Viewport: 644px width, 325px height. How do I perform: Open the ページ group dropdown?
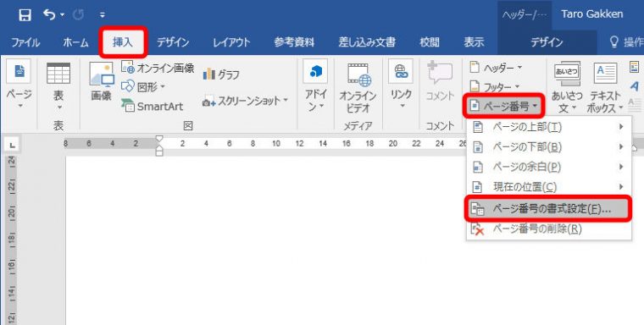coord(19,85)
